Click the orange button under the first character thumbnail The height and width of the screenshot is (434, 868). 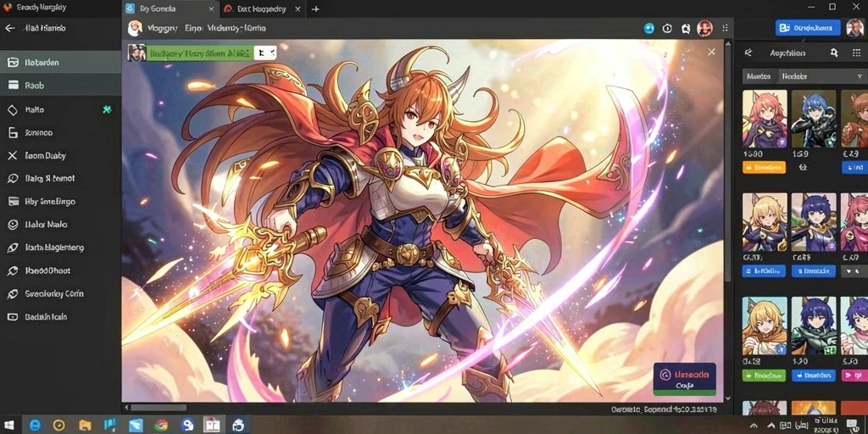pyautogui.click(x=764, y=167)
